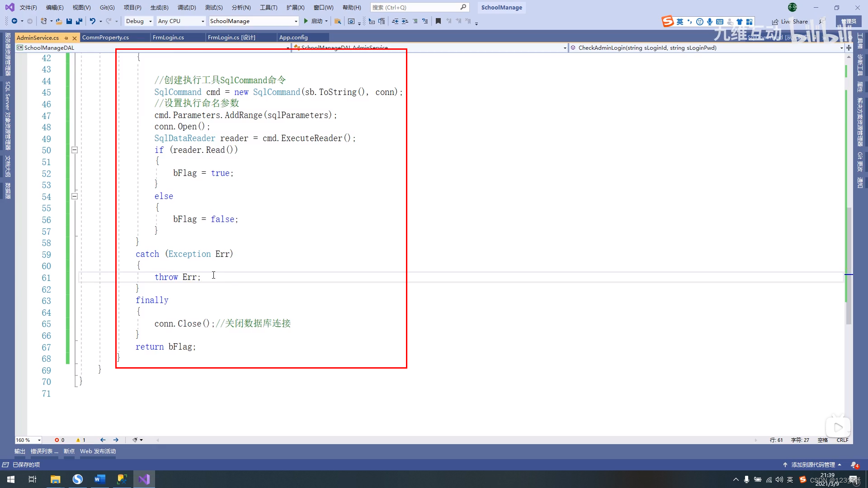Pin the AdminService.cs tab
This screenshot has height=488, width=868.
66,38
